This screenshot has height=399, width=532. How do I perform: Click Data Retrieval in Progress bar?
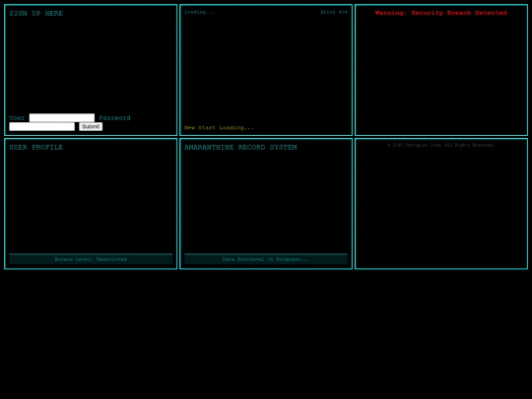coord(266,259)
